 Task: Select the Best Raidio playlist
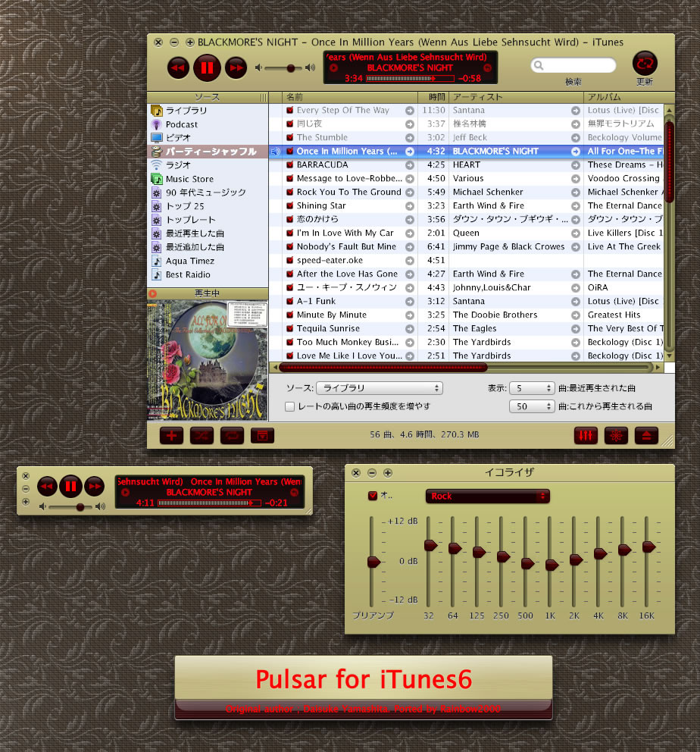point(208,275)
